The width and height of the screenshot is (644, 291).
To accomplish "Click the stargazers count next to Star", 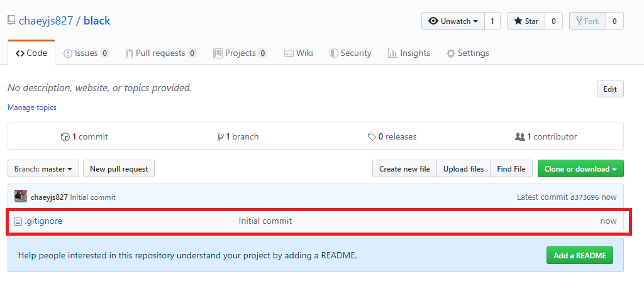I will [553, 21].
